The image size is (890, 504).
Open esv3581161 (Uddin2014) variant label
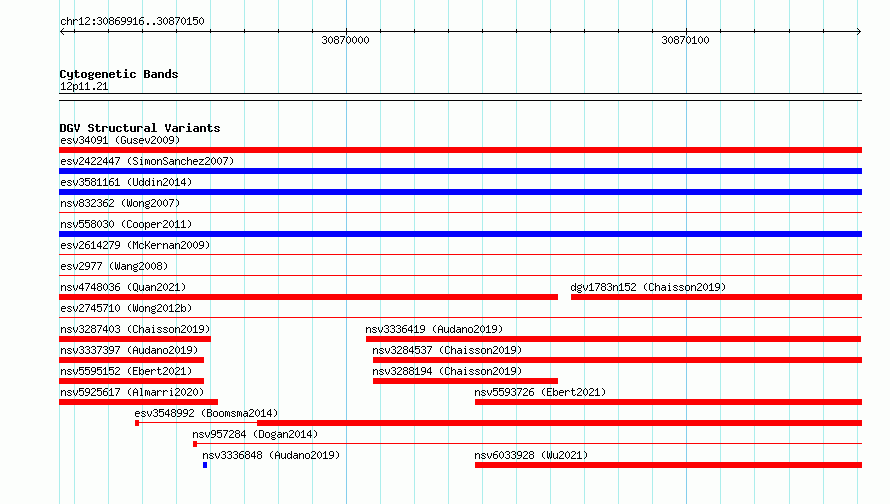coord(126,182)
